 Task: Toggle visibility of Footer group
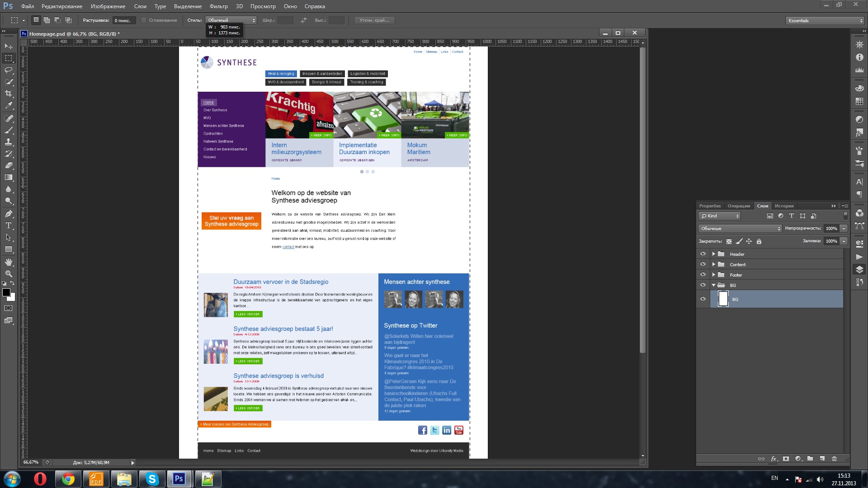[703, 275]
